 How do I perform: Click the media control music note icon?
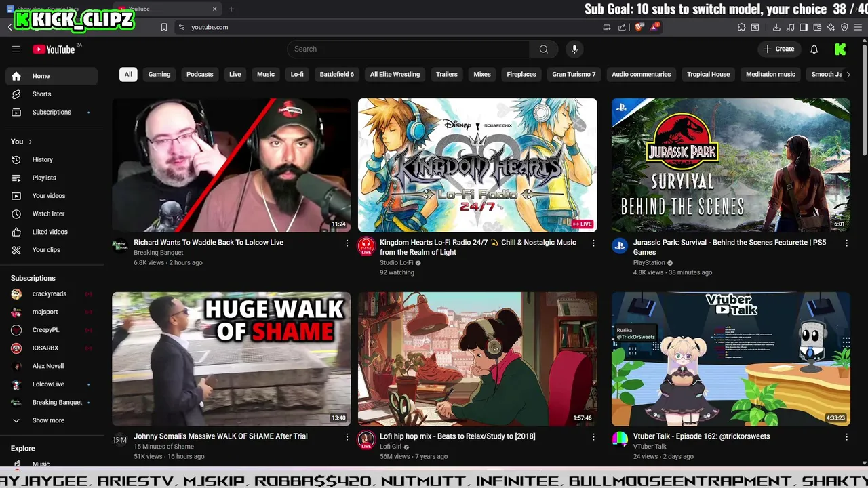click(790, 27)
